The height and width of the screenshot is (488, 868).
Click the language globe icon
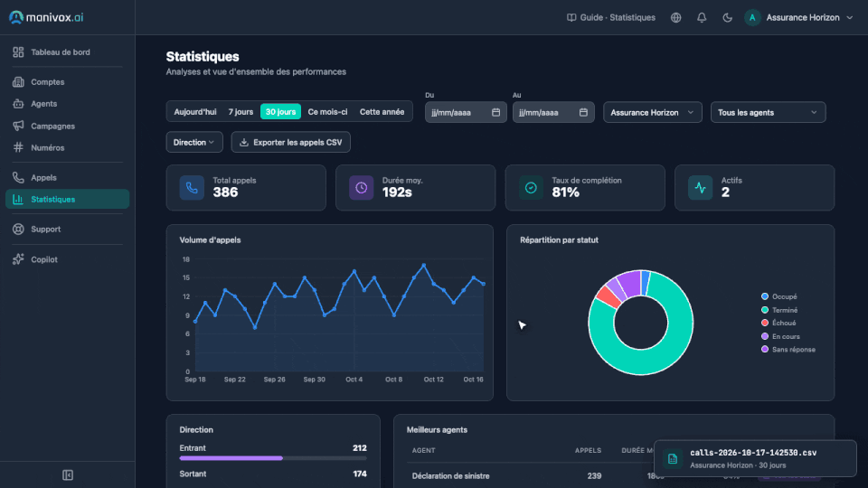tap(676, 18)
